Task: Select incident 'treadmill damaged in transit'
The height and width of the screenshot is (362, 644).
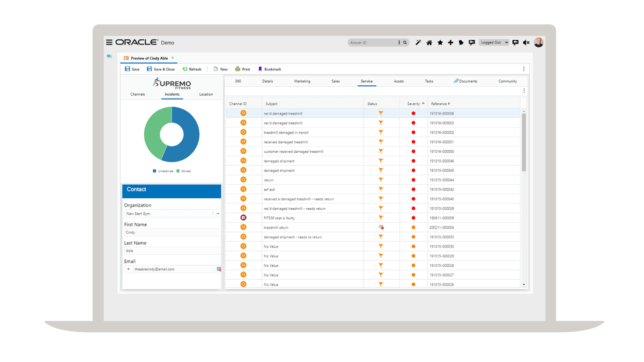Action: 285,133
